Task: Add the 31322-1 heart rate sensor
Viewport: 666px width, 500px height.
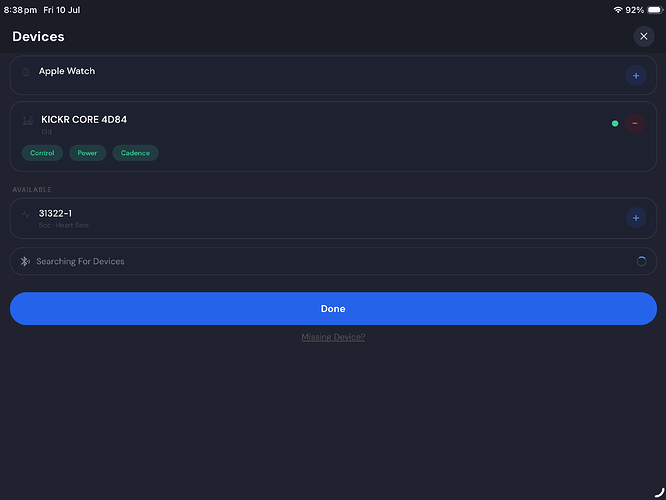Action: (636, 218)
